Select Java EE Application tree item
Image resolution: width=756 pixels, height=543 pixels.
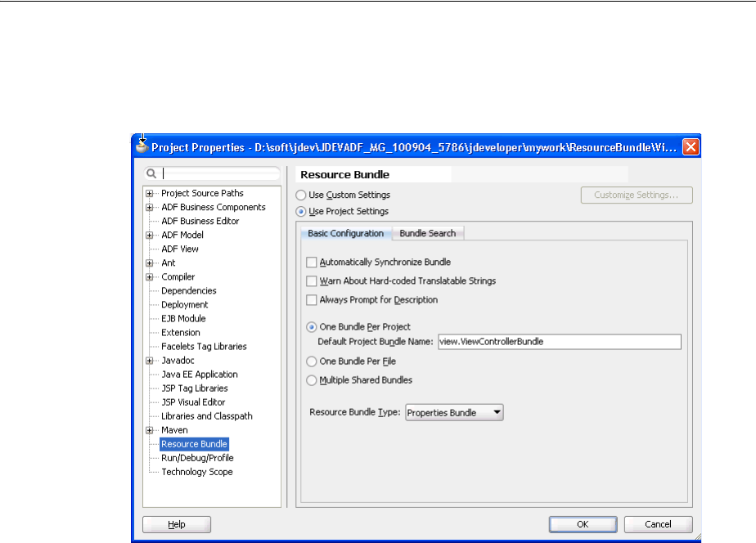199,375
